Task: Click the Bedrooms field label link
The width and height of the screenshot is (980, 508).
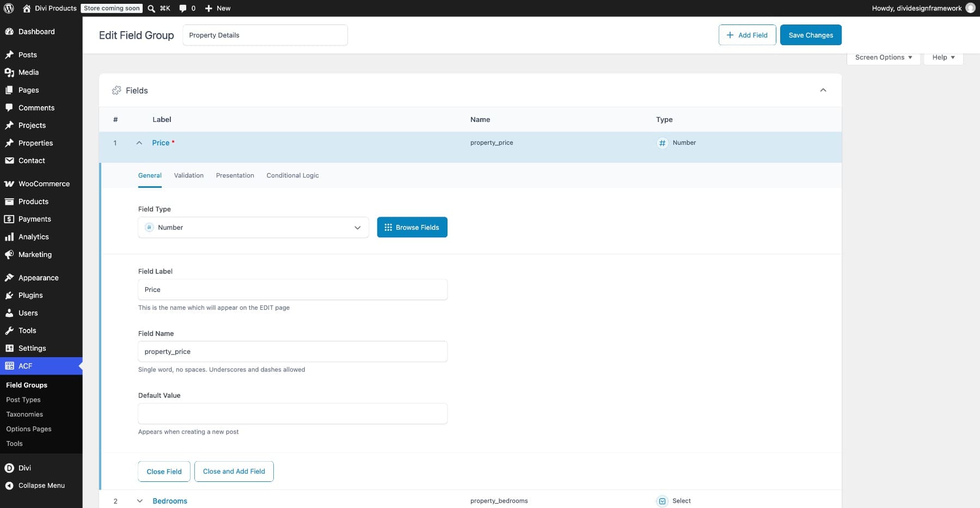Action: pyautogui.click(x=170, y=501)
